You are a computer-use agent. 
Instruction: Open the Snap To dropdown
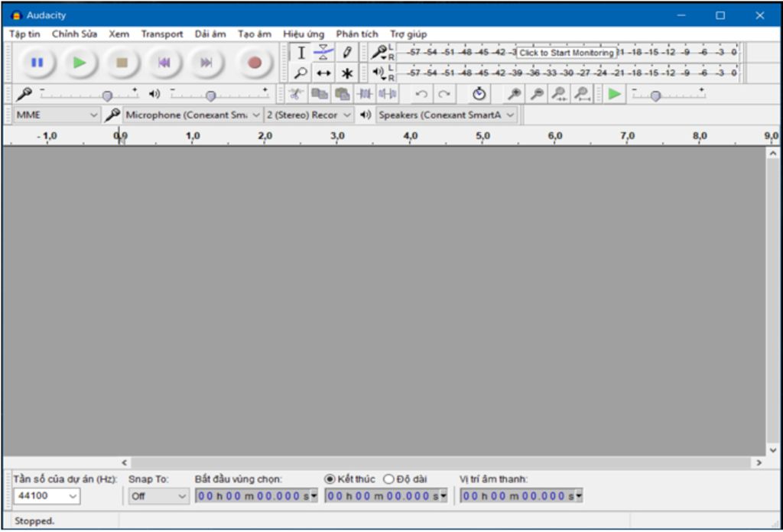pyautogui.click(x=159, y=497)
